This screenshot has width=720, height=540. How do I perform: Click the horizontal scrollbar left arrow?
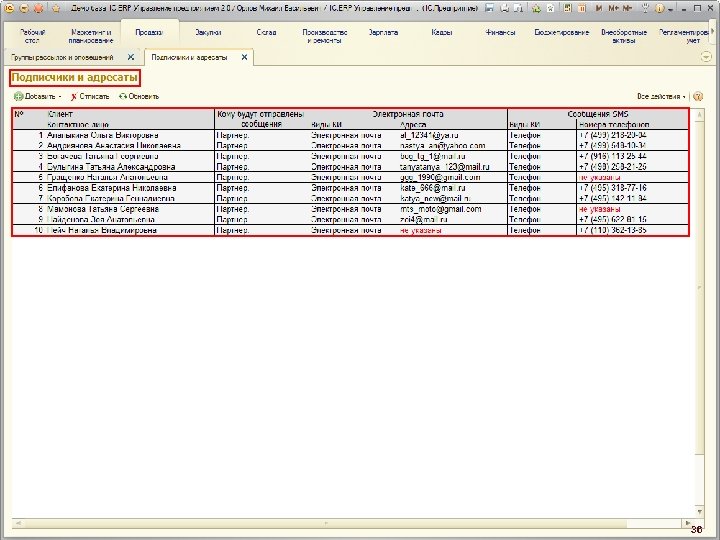[17, 523]
